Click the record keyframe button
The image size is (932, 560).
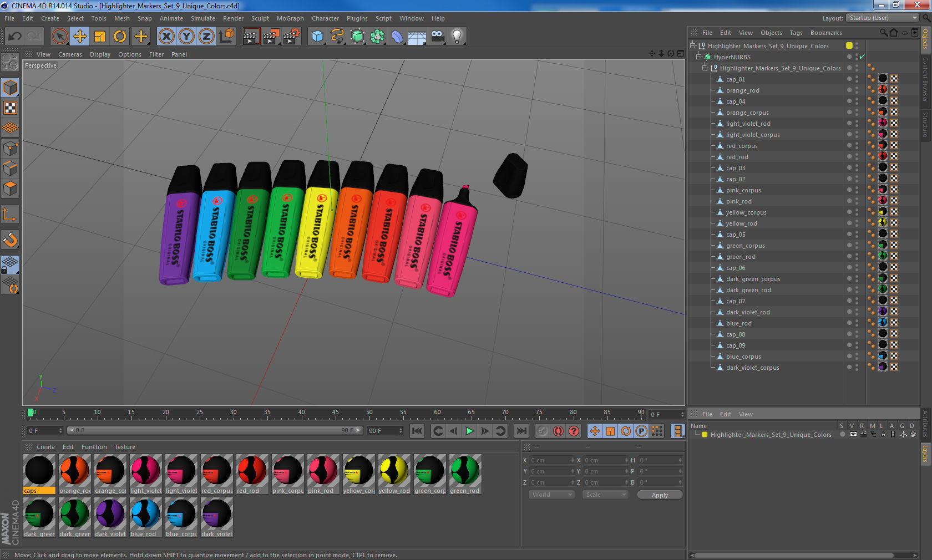(x=543, y=431)
